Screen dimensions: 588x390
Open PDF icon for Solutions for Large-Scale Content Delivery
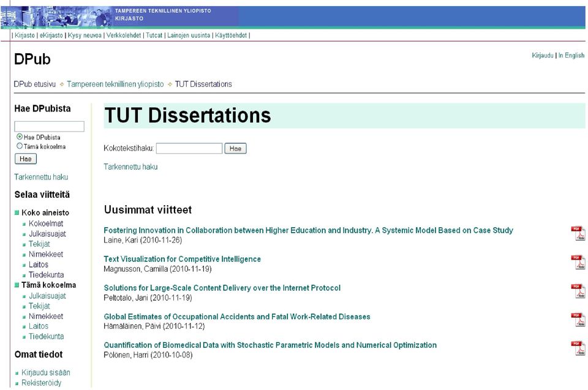click(578, 291)
